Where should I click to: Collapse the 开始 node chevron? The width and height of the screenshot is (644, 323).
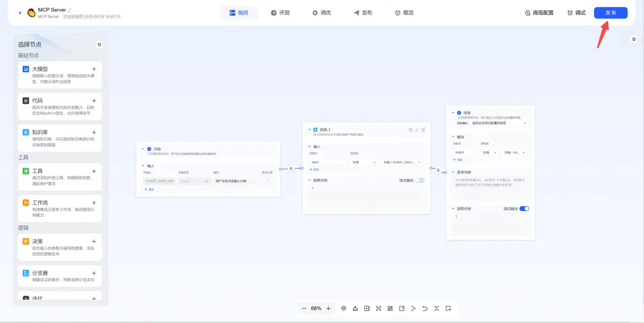(143, 149)
